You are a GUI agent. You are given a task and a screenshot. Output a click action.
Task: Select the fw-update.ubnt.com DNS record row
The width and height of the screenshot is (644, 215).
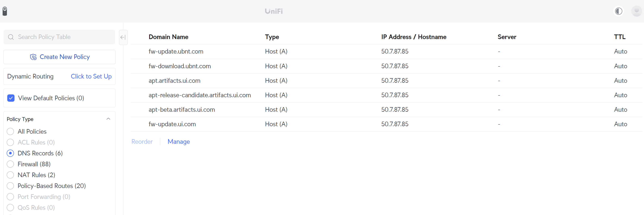tap(176, 52)
